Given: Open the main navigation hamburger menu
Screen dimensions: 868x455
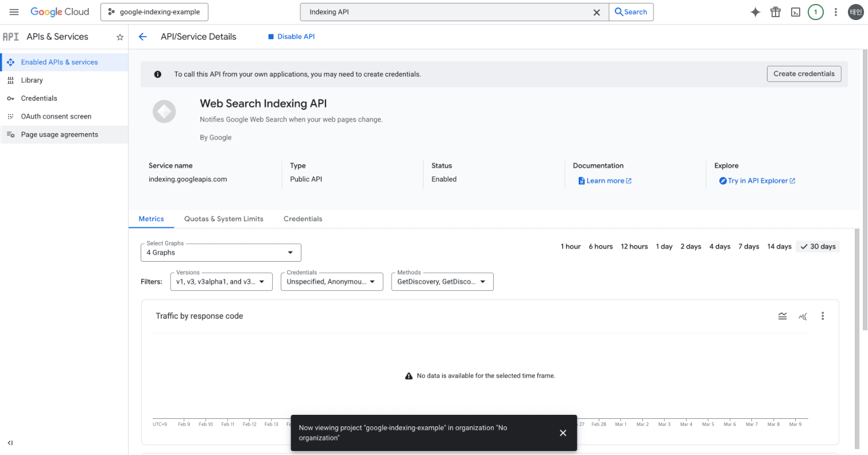Looking at the screenshot, I should [x=14, y=12].
